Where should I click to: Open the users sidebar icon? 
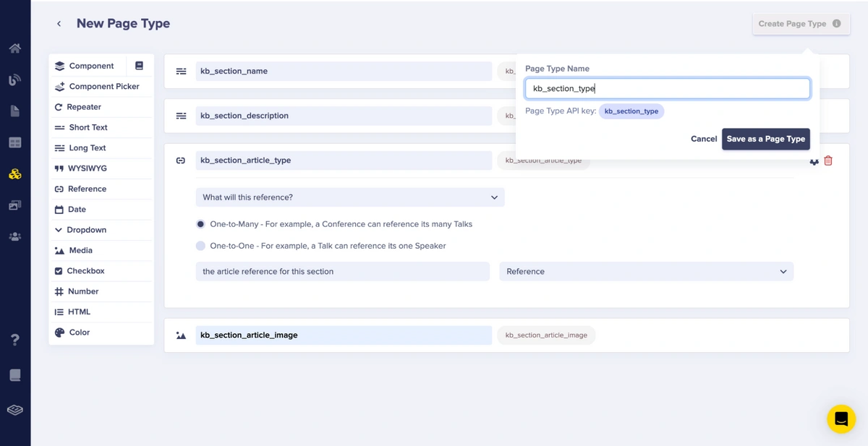click(x=14, y=237)
